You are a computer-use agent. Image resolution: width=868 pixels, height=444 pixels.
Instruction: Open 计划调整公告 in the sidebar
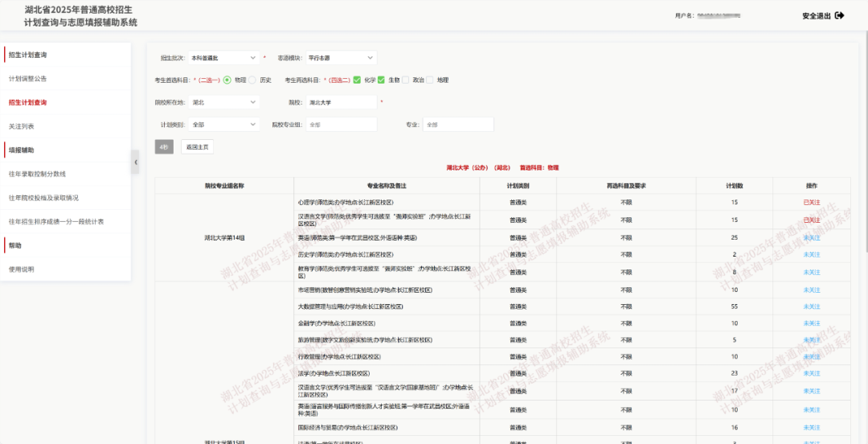tap(65, 79)
